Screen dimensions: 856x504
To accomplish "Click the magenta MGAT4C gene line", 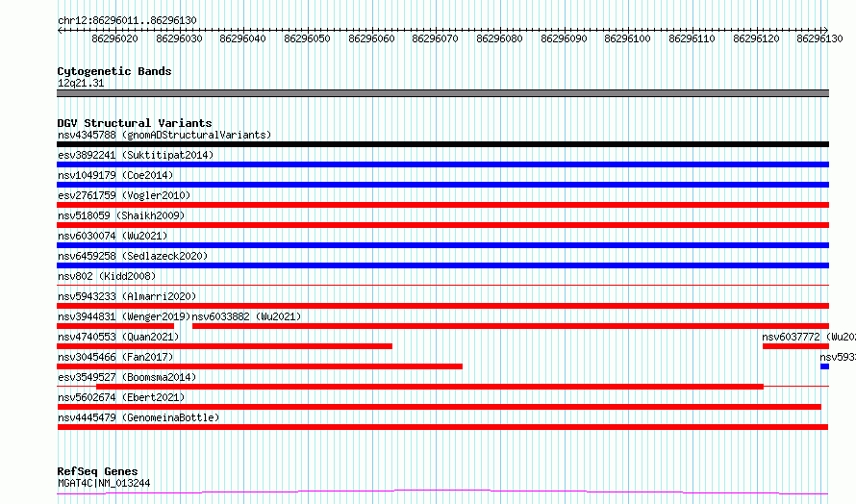I will coord(442,492).
